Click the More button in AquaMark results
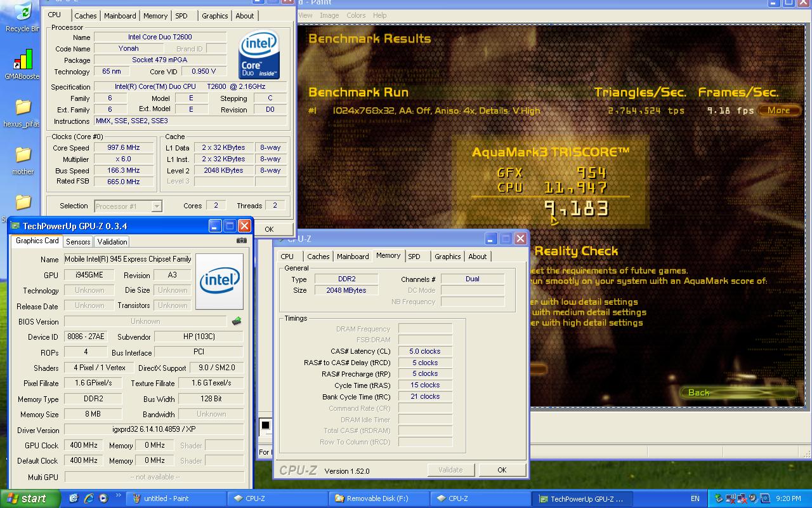 pos(779,110)
